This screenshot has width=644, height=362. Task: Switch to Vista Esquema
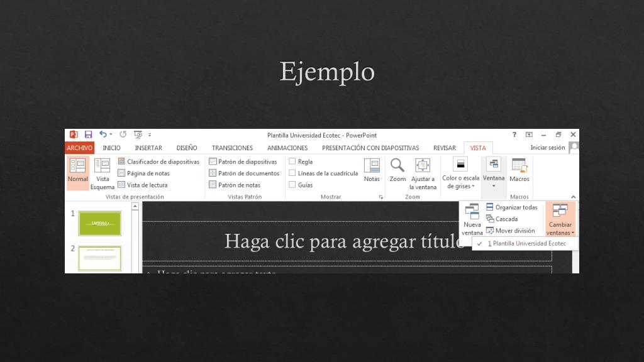click(103, 174)
